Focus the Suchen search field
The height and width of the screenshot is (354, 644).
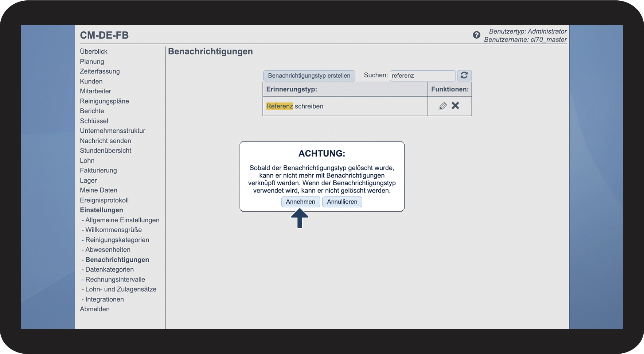click(x=423, y=75)
